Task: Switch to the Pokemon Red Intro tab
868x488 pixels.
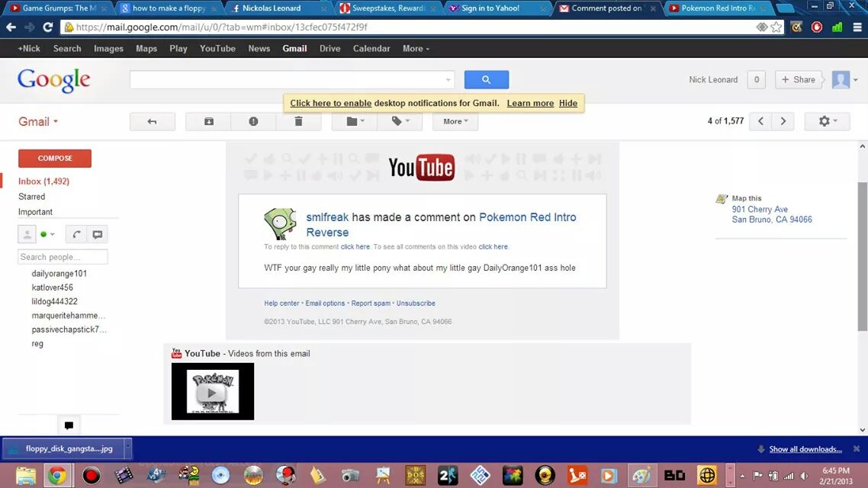Action: 718,8
